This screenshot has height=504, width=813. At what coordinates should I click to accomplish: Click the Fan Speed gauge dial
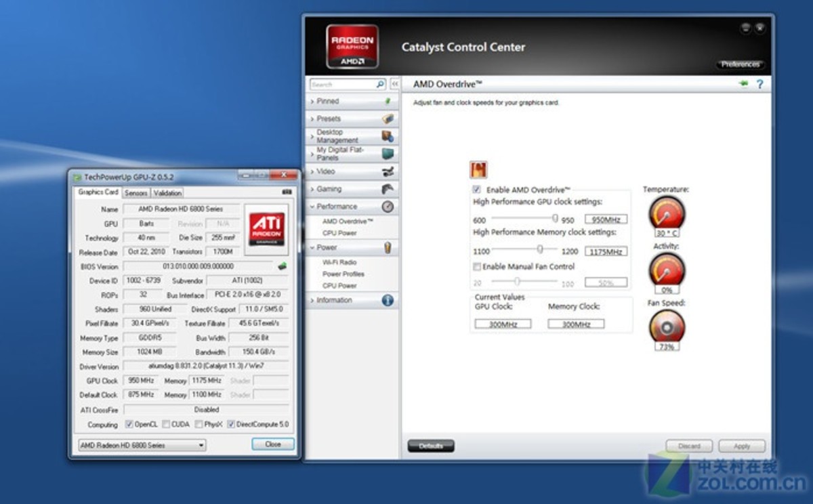click(x=667, y=328)
